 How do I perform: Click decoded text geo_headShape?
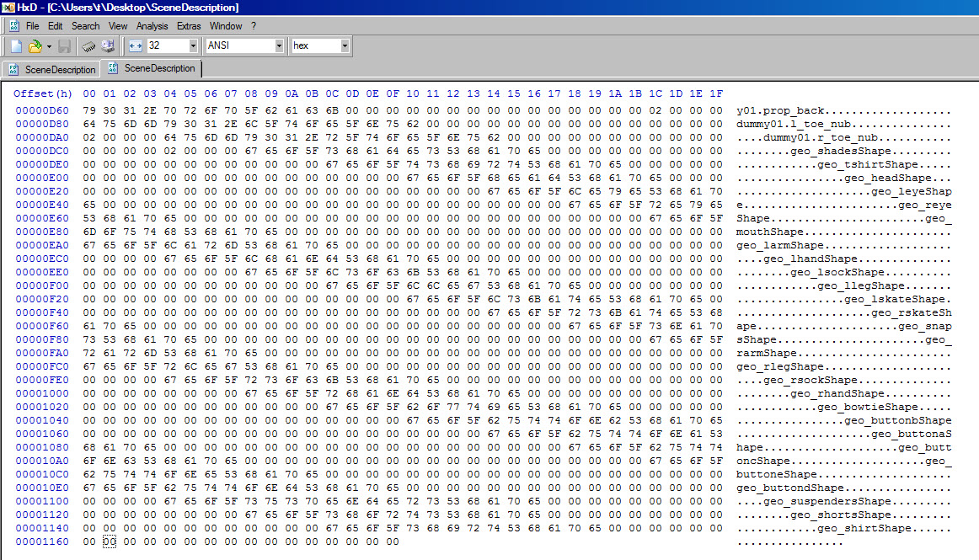pyautogui.click(x=888, y=178)
